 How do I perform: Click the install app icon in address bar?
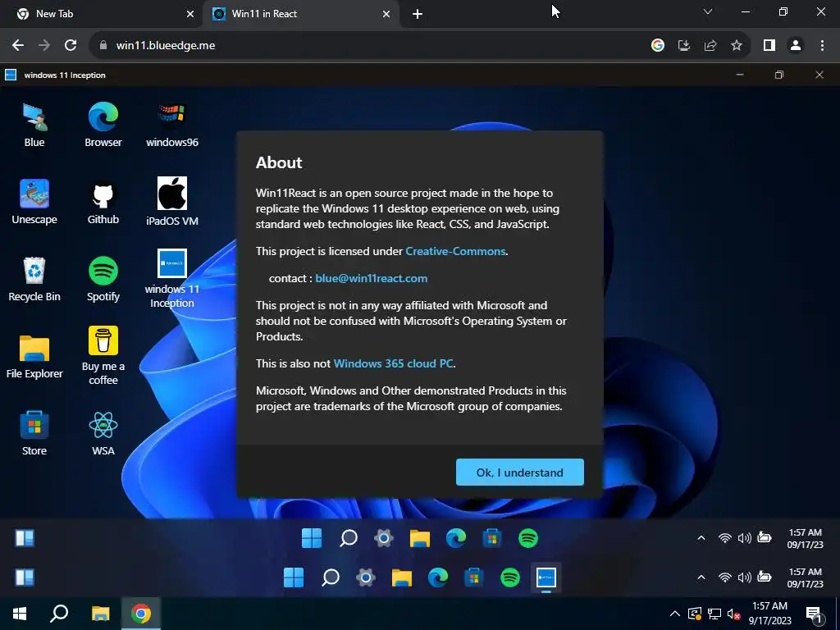[684, 46]
